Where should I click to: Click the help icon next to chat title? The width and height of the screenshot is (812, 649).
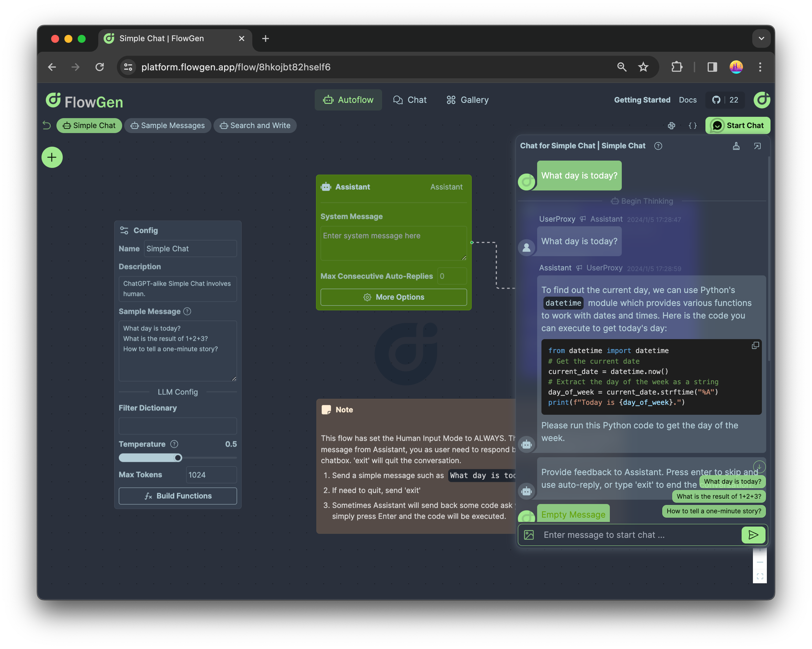coord(658,146)
